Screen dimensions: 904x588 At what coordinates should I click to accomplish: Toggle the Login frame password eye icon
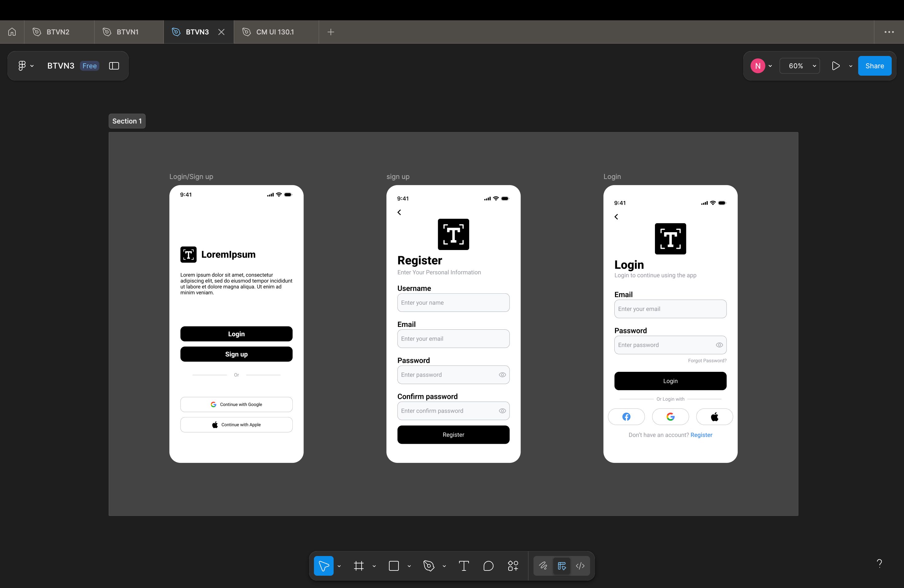coord(719,345)
